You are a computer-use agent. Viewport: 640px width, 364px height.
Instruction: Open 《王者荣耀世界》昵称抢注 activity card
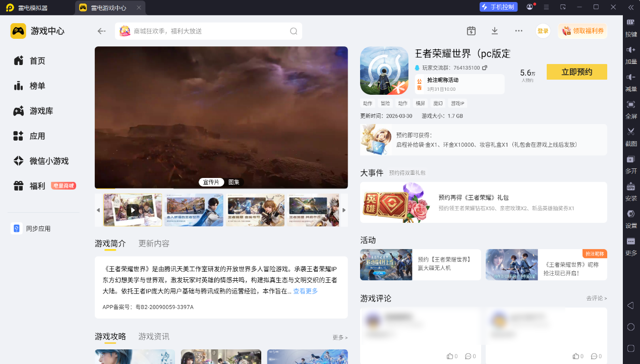pos(546,265)
